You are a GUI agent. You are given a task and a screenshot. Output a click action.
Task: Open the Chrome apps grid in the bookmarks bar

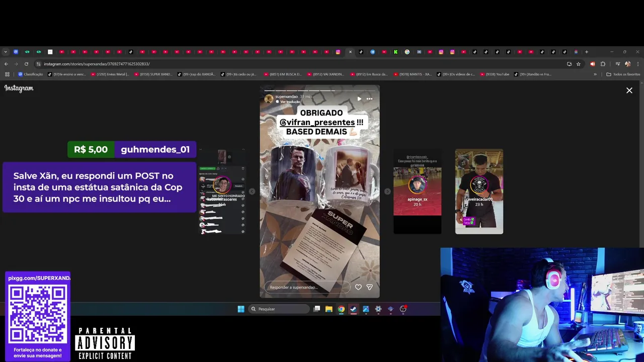point(7,74)
